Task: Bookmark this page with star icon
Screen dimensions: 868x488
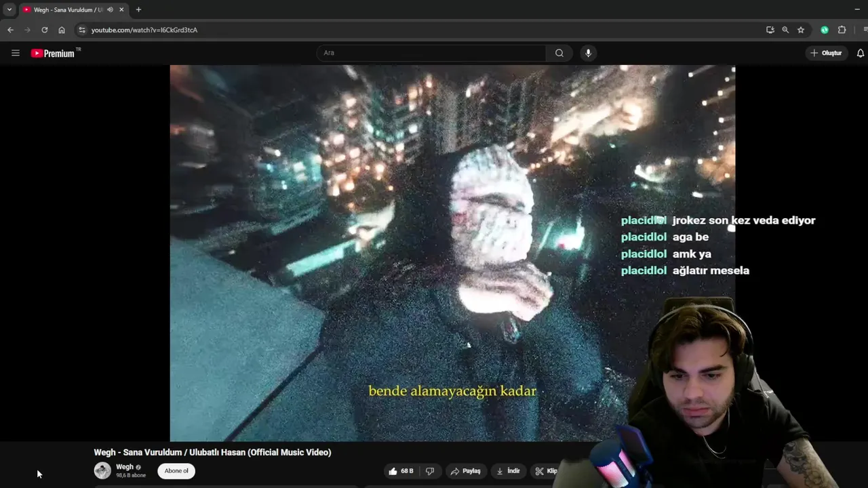Action: 801,30
